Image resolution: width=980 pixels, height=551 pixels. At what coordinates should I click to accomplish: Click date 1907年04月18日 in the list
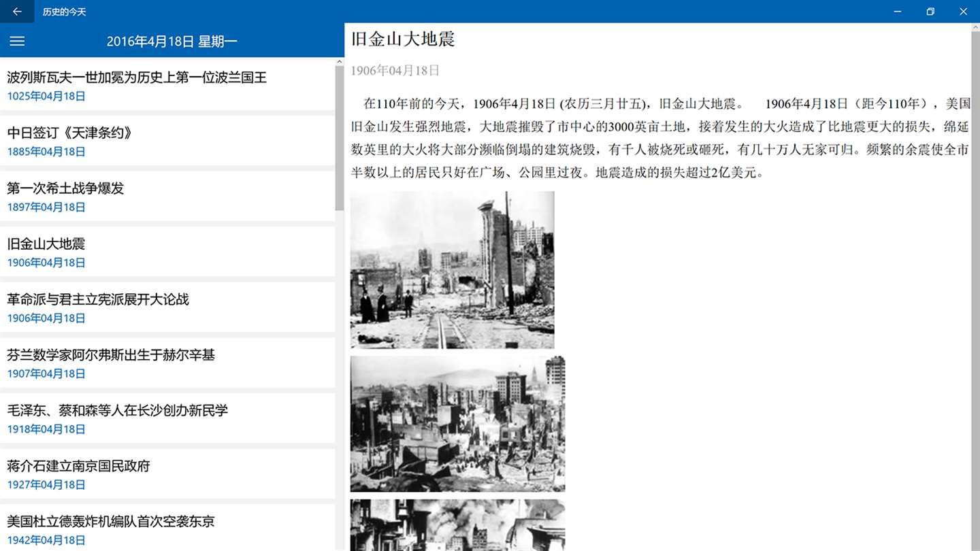pos(46,374)
